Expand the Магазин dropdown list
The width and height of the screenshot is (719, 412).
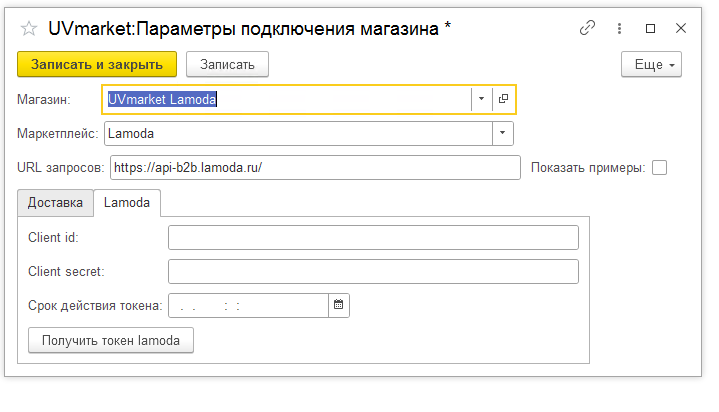tap(481, 99)
